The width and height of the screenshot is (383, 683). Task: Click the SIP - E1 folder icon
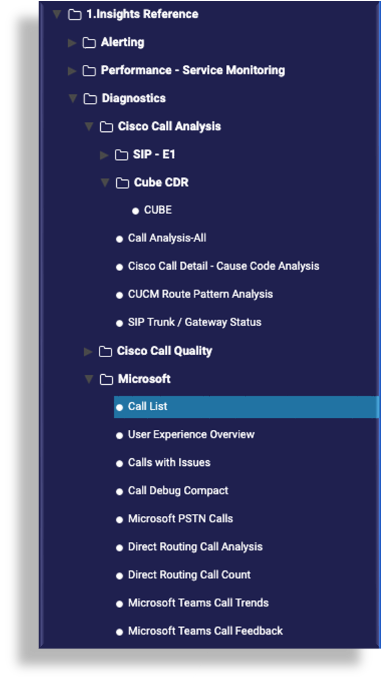click(121, 155)
